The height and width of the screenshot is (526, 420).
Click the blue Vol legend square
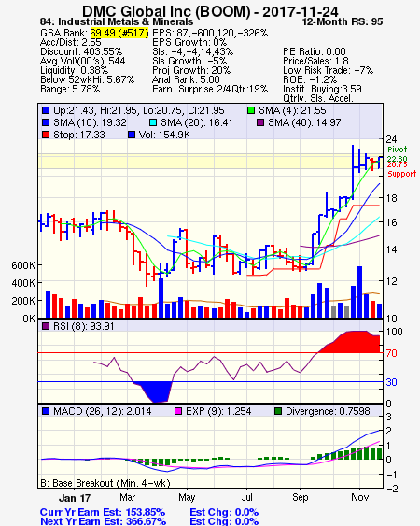pos(132,135)
